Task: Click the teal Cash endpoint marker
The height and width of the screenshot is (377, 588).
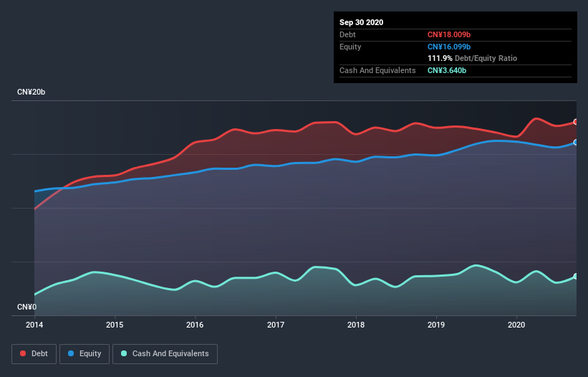Action: [576, 277]
